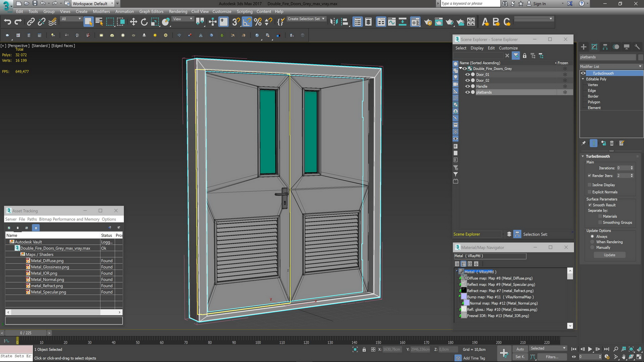Click the Asset Tracking horizontal scrollbar
Image resolution: width=644 pixels, height=362 pixels.
pos(64,312)
